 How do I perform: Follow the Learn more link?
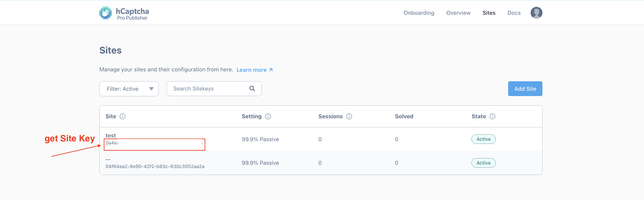[x=251, y=70]
